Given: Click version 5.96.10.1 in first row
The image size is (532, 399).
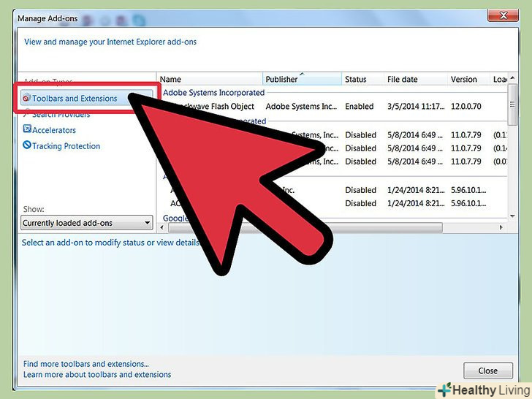Looking at the screenshot, I should (x=468, y=190).
